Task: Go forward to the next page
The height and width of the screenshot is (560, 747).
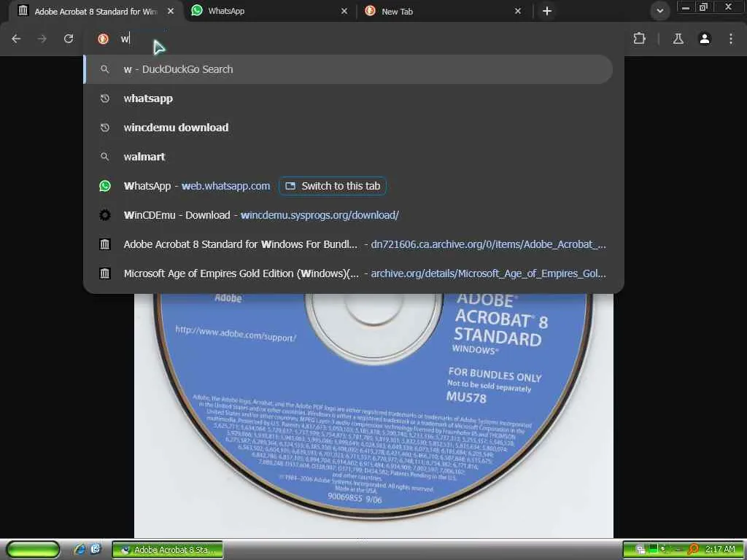Action: (x=42, y=39)
